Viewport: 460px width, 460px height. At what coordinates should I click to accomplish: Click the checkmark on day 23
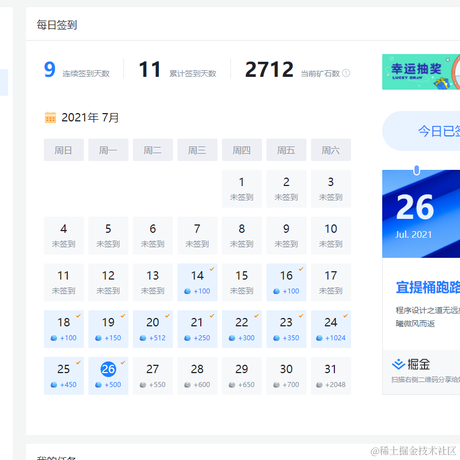point(301,315)
